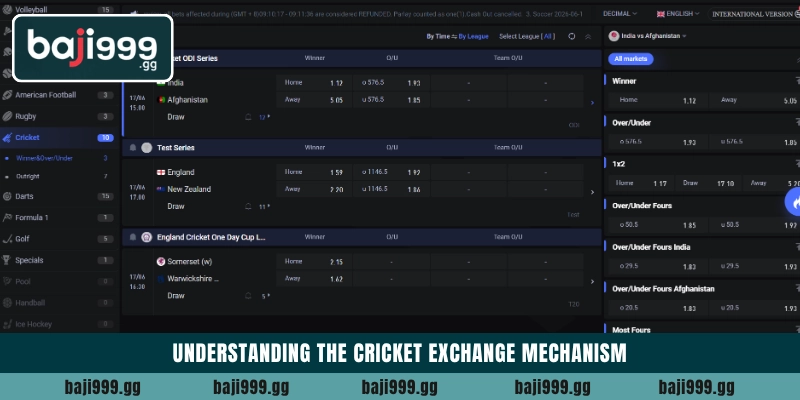Bet 1x2 Draw odds 17.10 in right panel
The width and height of the screenshot is (800, 400).
708,183
